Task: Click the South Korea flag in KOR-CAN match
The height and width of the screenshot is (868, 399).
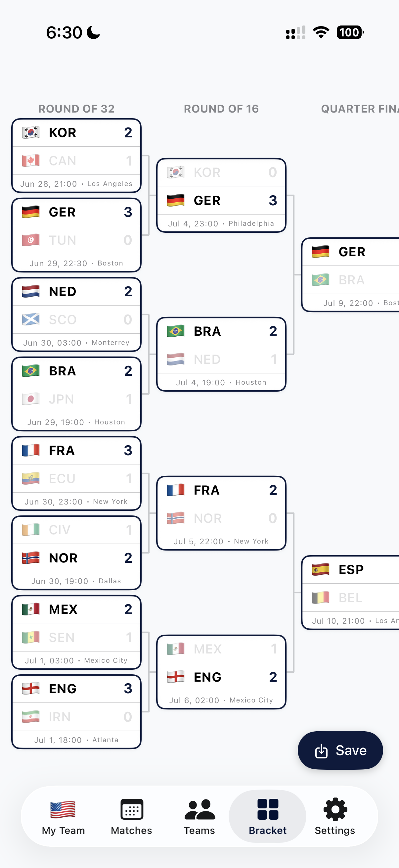Action: (31, 132)
